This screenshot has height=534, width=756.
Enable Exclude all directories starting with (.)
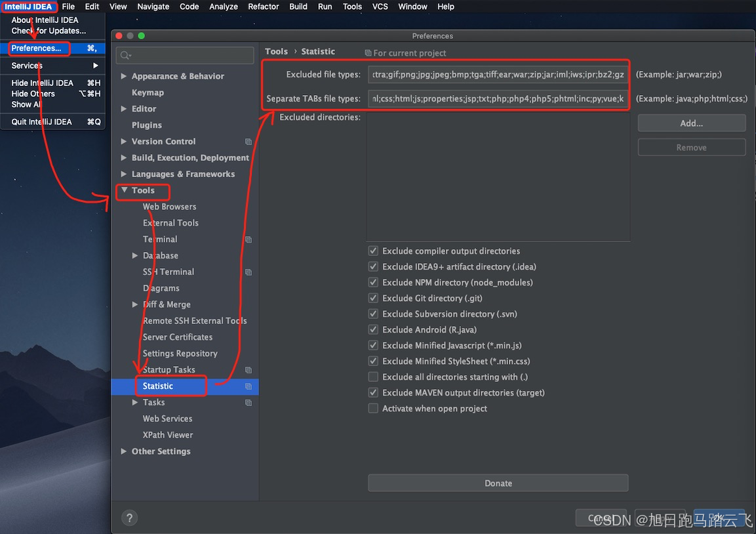tap(373, 377)
